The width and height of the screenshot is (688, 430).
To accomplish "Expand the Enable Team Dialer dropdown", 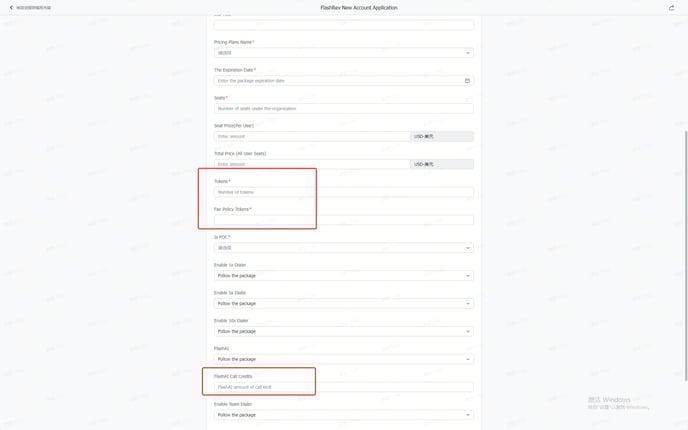I will tap(344, 415).
